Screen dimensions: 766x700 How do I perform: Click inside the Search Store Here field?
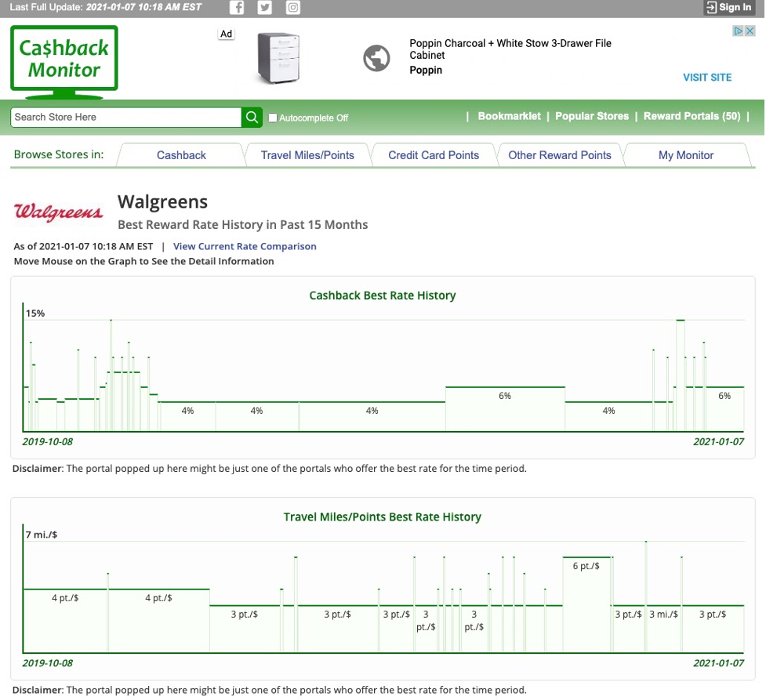tap(125, 117)
